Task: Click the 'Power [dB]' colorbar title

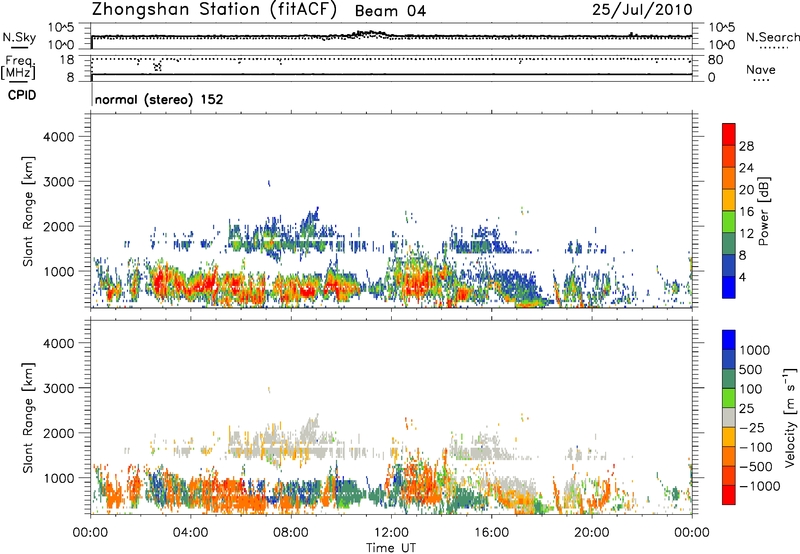Action: (x=763, y=212)
